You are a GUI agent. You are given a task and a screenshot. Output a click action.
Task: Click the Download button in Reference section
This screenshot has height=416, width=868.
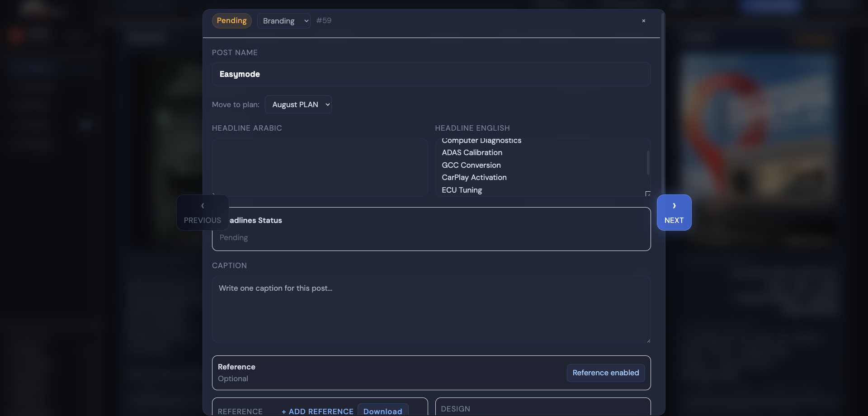click(383, 411)
